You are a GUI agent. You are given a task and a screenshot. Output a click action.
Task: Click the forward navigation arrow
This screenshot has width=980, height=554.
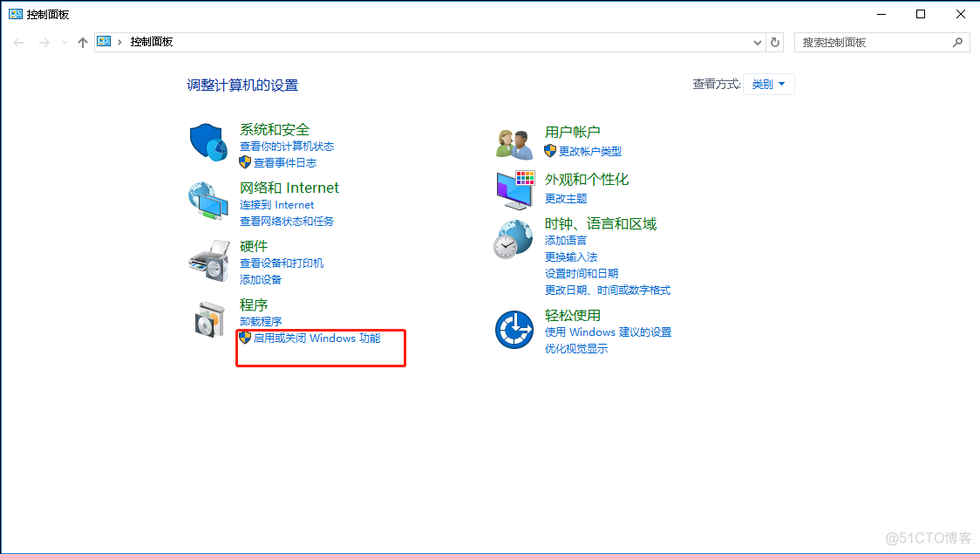point(44,43)
